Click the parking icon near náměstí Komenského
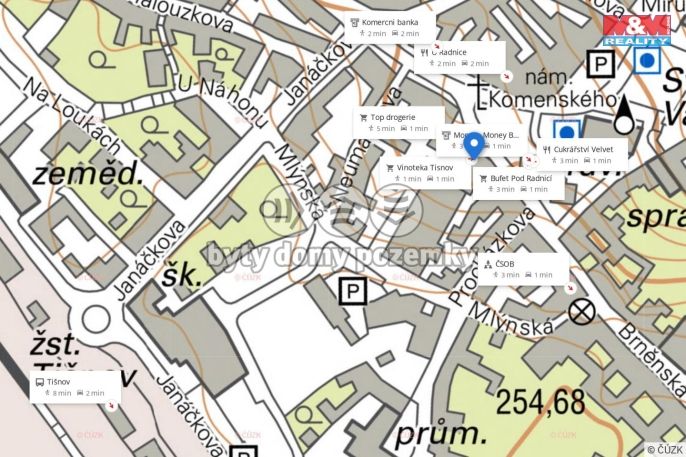The image size is (686, 457). (601, 64)
